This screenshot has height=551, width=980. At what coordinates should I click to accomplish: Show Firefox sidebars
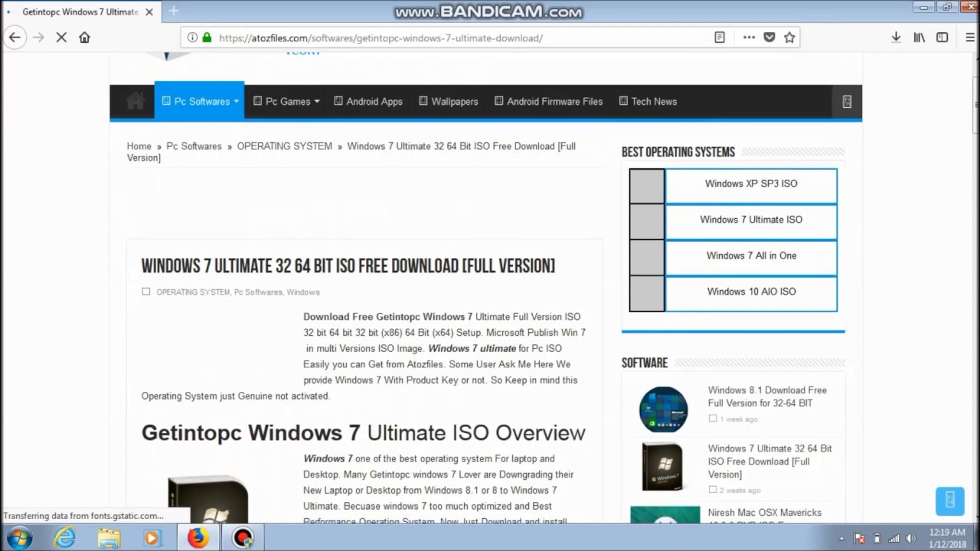[x=942, y=37]
